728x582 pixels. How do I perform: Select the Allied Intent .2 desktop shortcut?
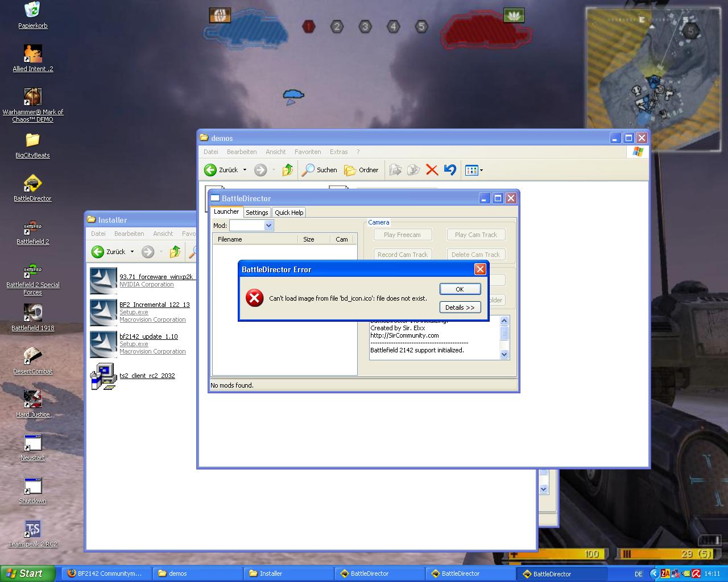[x=32, y=59]
